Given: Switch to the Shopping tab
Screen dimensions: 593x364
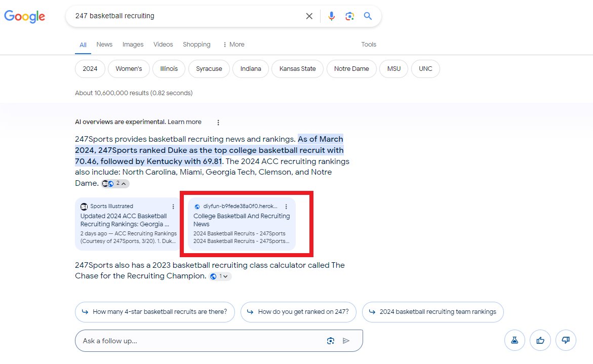Looking at the screenshot, I should 196,45.
